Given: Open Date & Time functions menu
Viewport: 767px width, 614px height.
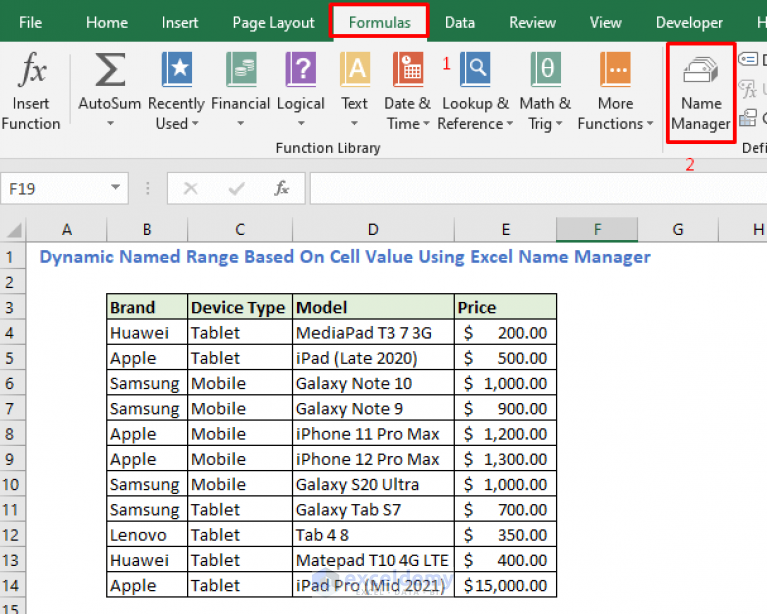Looking at the screenshot, I should 407,91.
